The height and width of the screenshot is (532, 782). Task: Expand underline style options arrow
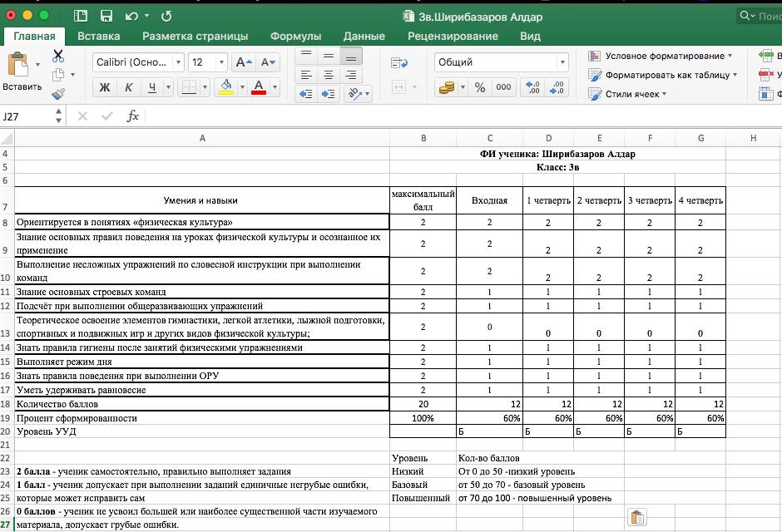pyautogui.click(x=169, y=87)
